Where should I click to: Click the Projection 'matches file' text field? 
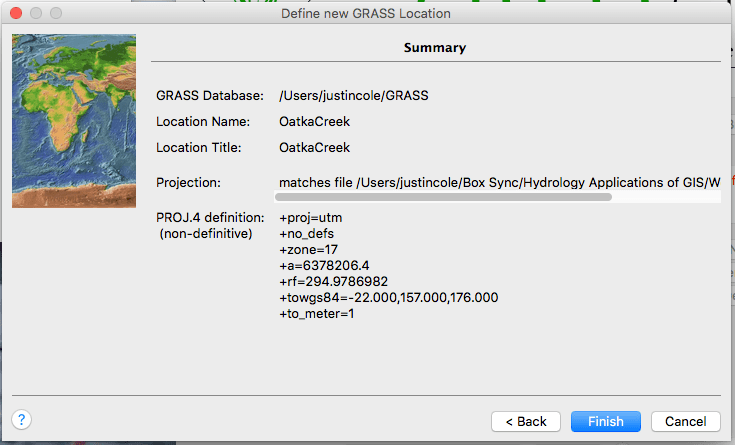coord(499,181)
